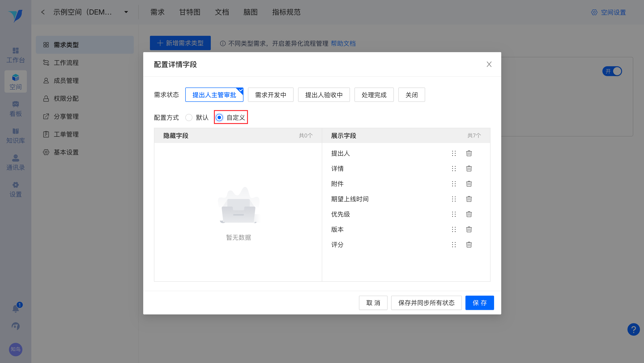The height and width of the screenshot is (363, 644).
Task: Open 看板 in left sidebar
Action: pos(15,109)
